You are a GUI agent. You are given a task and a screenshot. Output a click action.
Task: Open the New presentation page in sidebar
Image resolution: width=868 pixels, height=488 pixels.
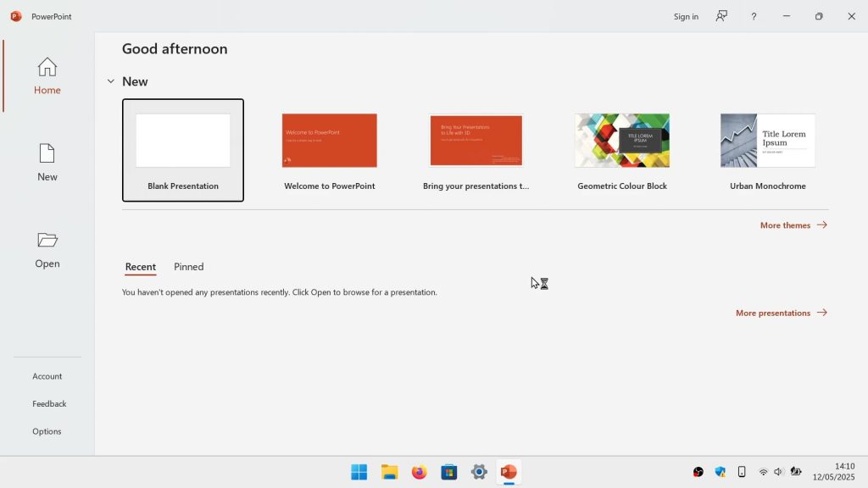click(47, 163)
